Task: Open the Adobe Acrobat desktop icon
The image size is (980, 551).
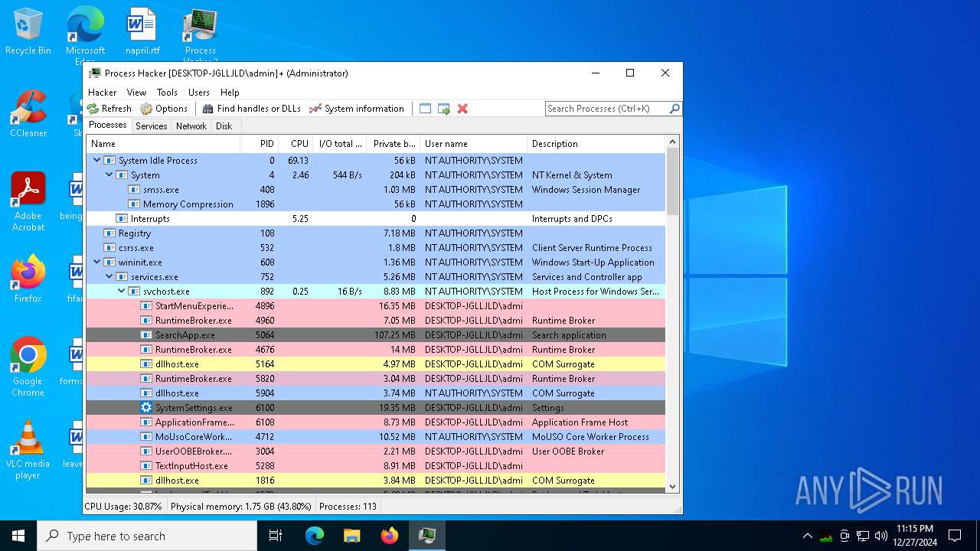Action: pos(28,201)
